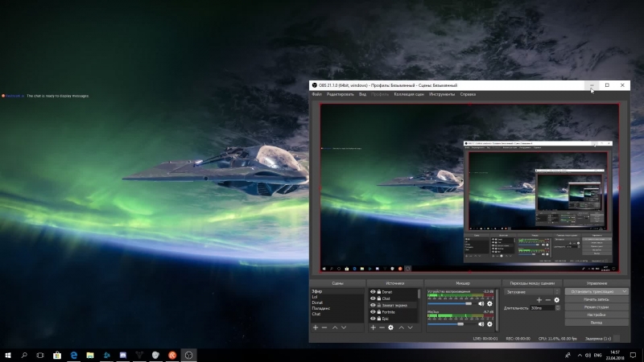
Task: Remove the scene transition with the minus icon
Action: 548,300
